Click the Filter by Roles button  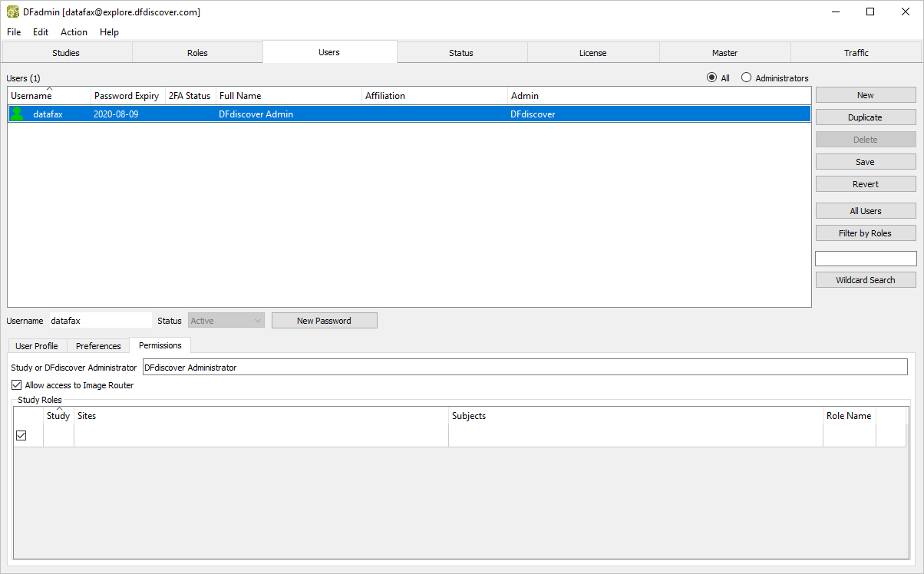pyautogui.click(x=865, y=233)
